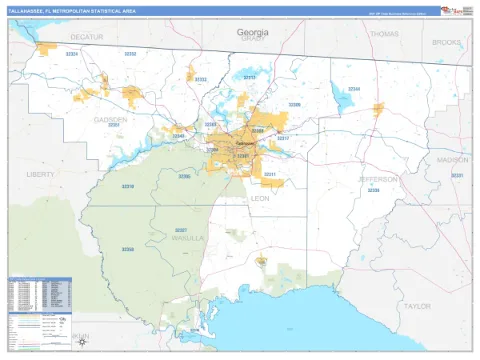Click ZIP code 32305 label
The height and width of the screenshot is (360, 480).
(x=184, y=176)
